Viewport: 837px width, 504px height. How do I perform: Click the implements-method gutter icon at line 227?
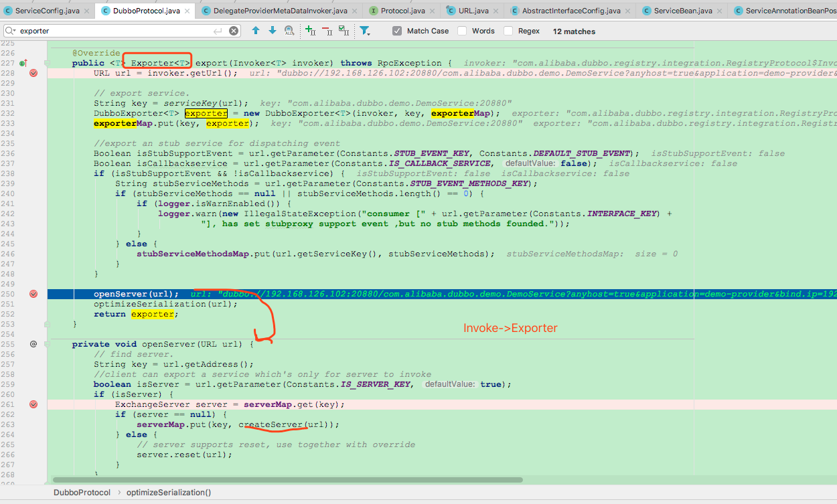[23, 63]
